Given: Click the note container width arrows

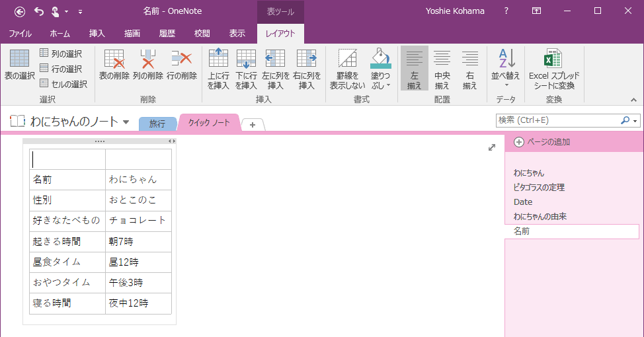Looking at the screenshot, I should 172,141.
